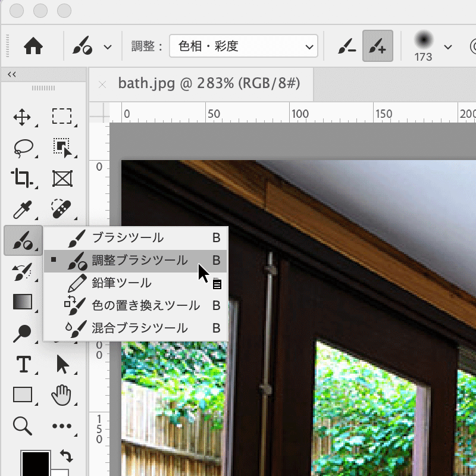Select the History Brush tool

[22, 271]
